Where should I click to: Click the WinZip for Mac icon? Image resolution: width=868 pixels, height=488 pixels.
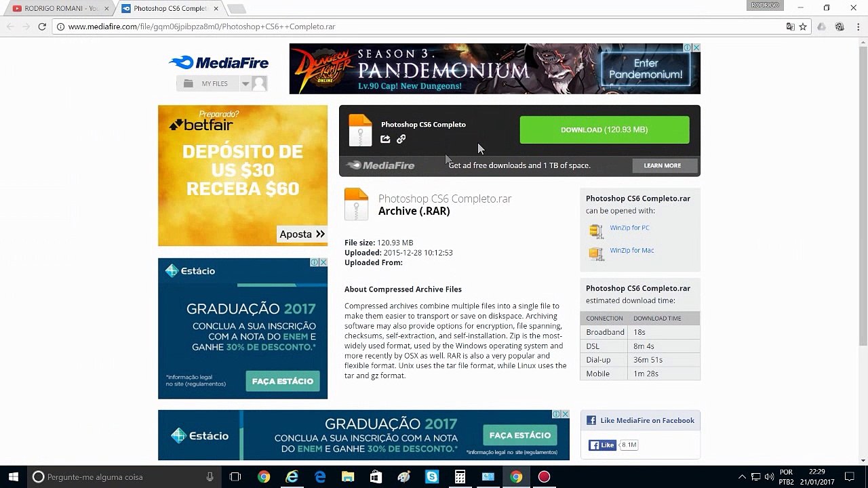[x=596, y=253]
